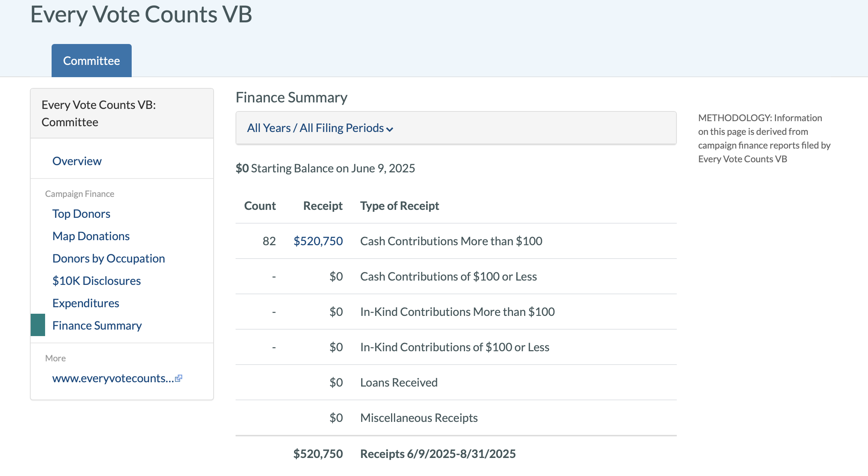This screenshot has height=476, width=868.
Task: Click the Campaign Finance section heading
Action: (x=80, y=193)
